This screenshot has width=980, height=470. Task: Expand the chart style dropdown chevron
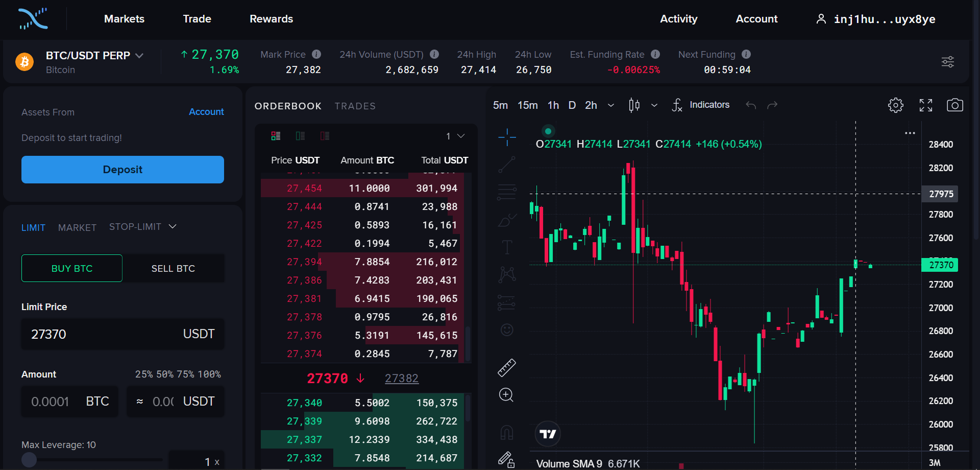pos(654,105)
